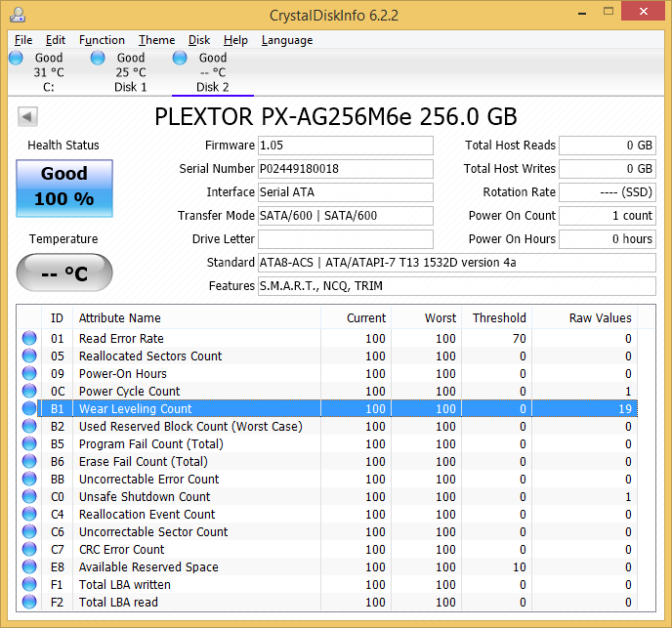
Task: Click status orb for Available Reserved Space
Action: pos(29,567)
